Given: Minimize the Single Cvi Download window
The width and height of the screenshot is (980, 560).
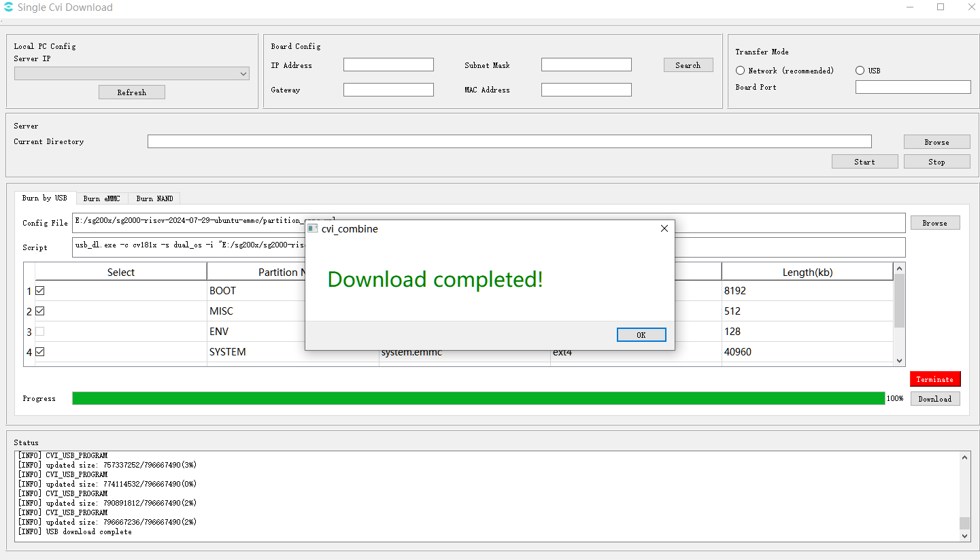Looking at the screenshot, I should [910, 7].
